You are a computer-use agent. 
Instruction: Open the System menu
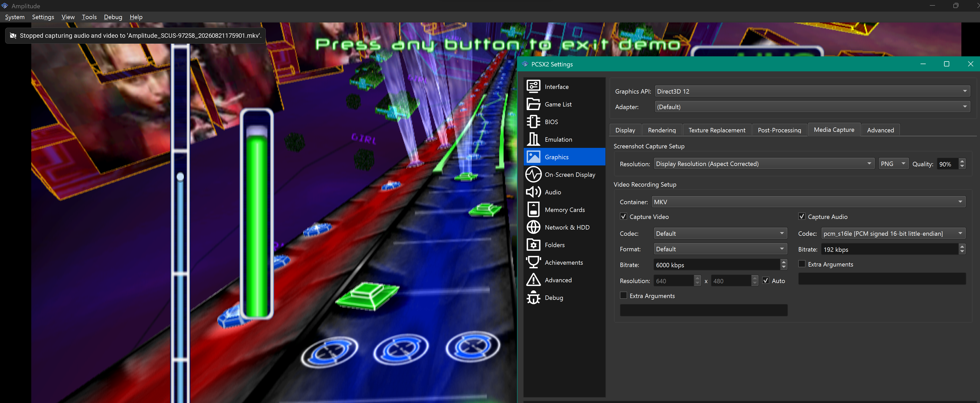[x=15, y=17]
